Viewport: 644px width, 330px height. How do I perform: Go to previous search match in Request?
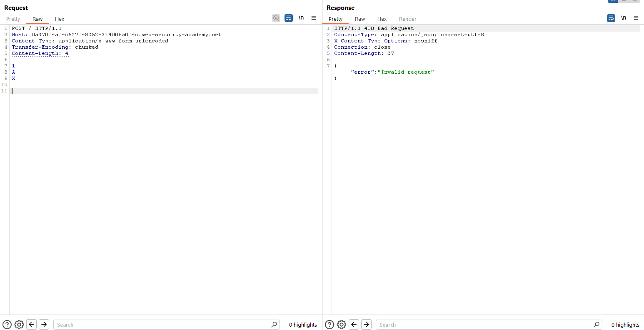coord(32,325)
